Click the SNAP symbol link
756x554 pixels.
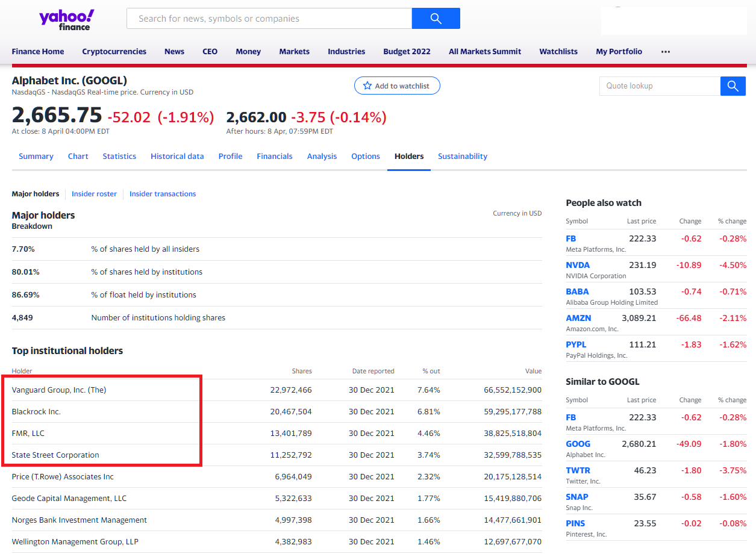point(577,497)
